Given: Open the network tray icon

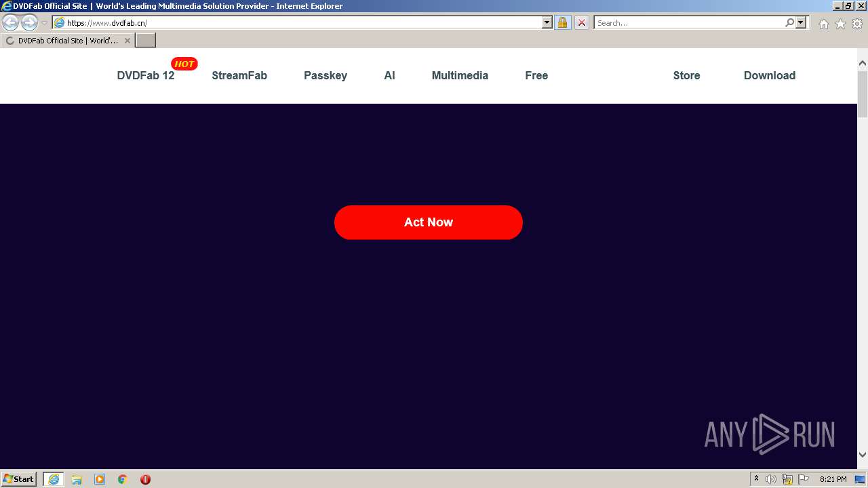Looking at the screenshot, I should 787,479.
